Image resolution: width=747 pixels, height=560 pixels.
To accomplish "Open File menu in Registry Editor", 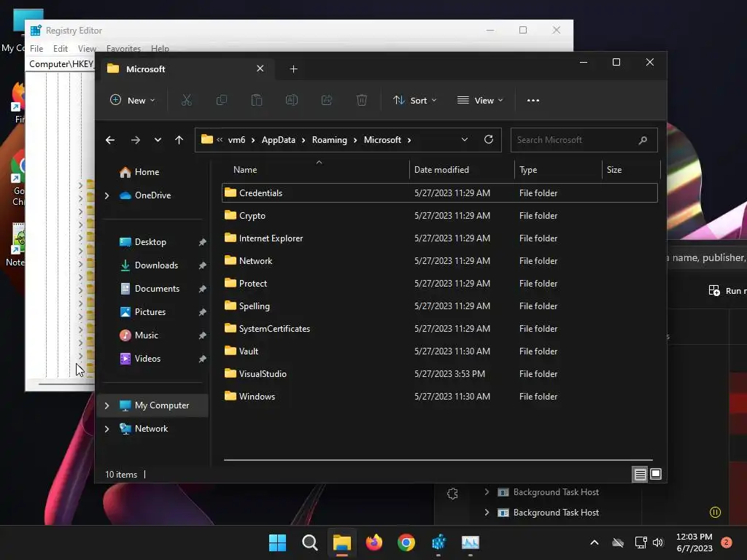I will [36, 49].
